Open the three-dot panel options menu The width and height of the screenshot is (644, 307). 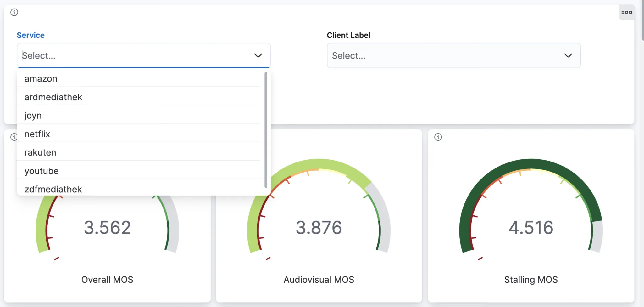coord(626,12)
